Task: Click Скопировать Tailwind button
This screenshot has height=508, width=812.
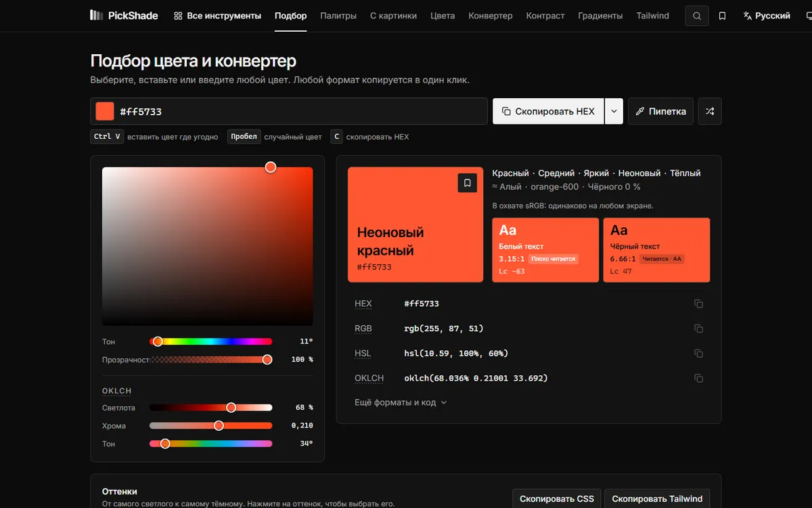Action: click(x=657, y=499)
